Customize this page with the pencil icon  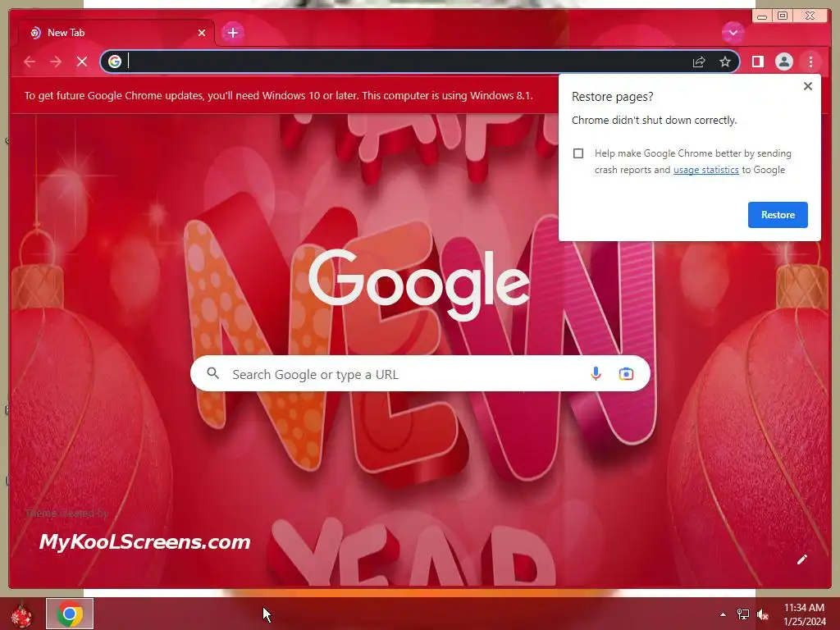pyautogui.click(x=801, y=559)
